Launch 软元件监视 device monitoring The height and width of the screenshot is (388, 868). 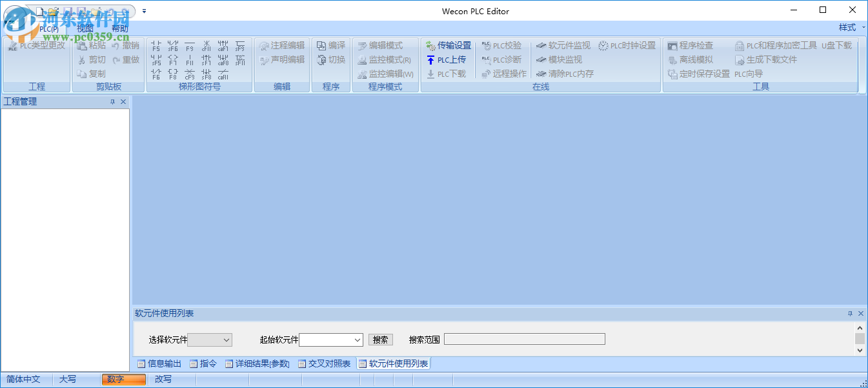pos(563,45)
